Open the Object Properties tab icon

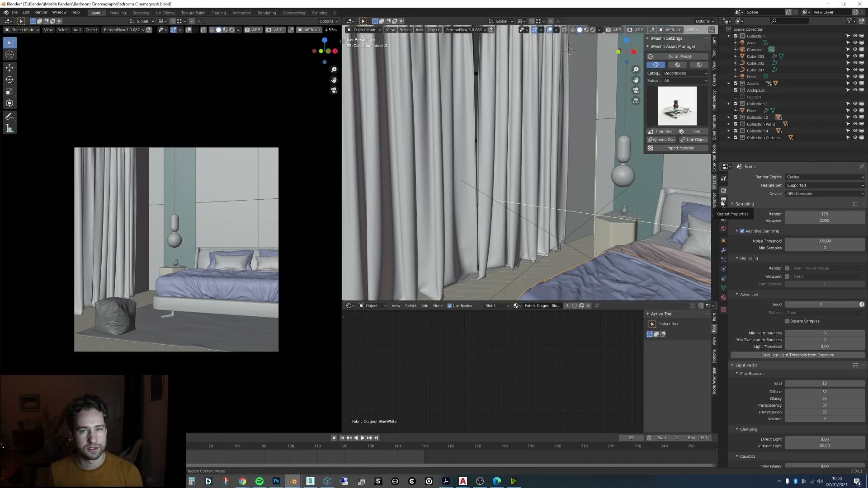click(x=723, y=241)
